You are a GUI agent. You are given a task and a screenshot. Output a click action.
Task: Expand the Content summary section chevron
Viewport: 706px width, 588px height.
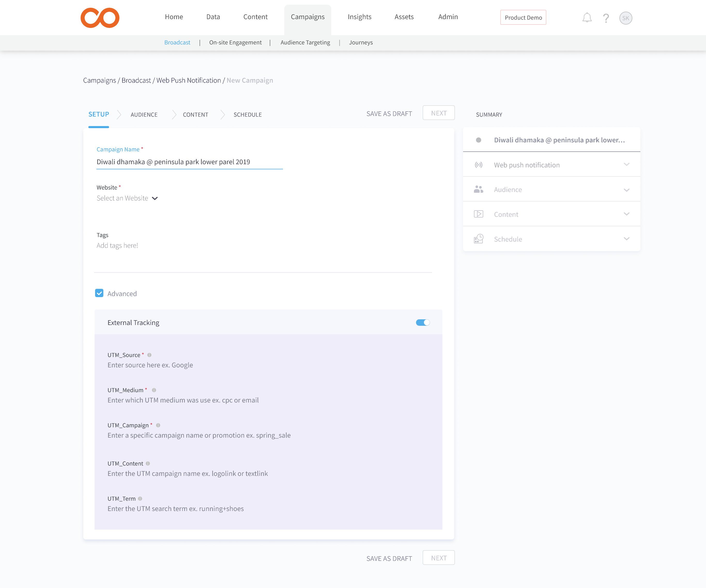626,214
